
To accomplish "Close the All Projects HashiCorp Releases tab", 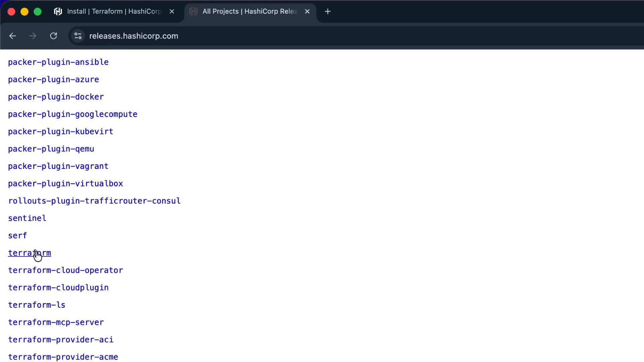I will (307, 12).
